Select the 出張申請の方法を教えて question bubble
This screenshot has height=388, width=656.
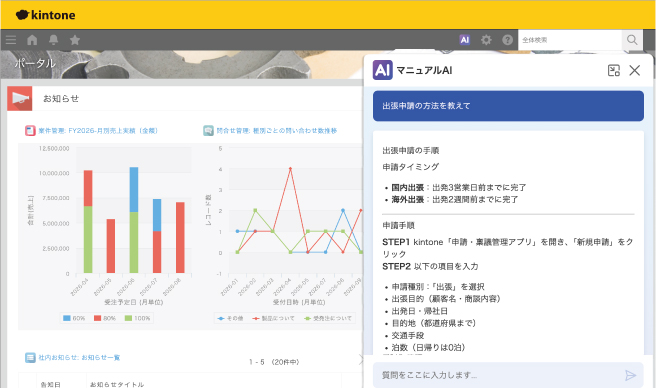508,106
